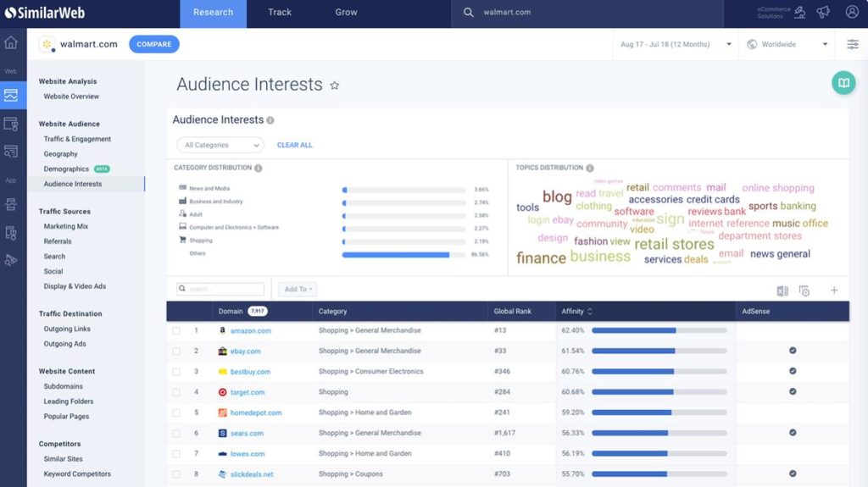Open the third icon in left rail

[11, 124]
